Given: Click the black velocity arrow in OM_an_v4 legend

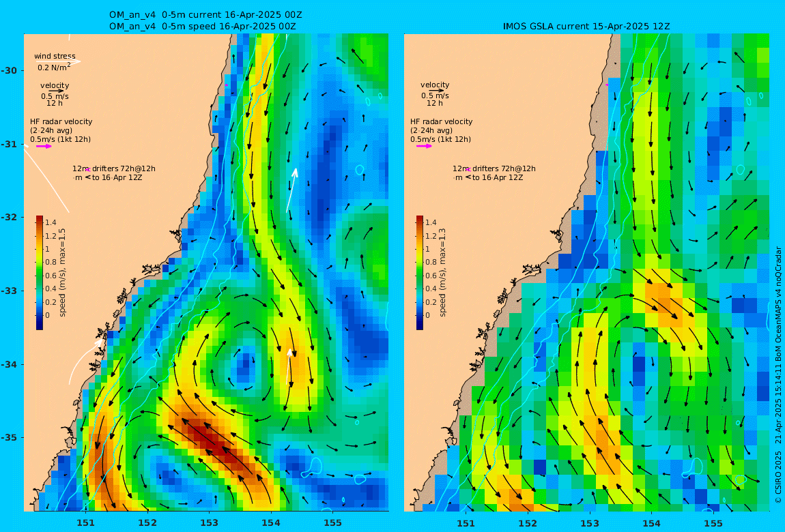Looking at the screenshot, I should tap(55, 91).
